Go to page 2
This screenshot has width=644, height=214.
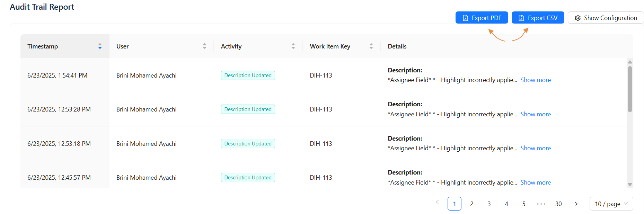coord(471,204)
